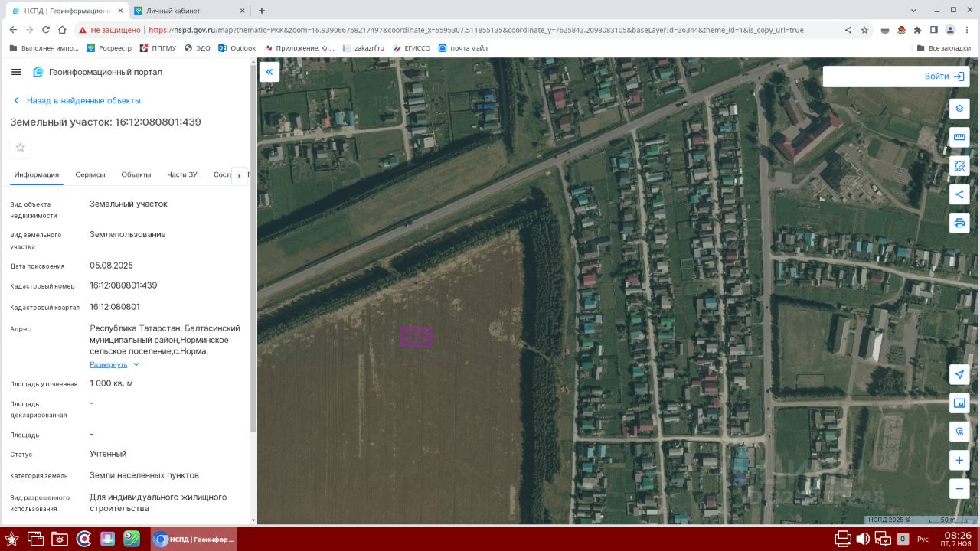The image size is (980, 551).
Task: Open the layers panel on the map
Action: 959,109
